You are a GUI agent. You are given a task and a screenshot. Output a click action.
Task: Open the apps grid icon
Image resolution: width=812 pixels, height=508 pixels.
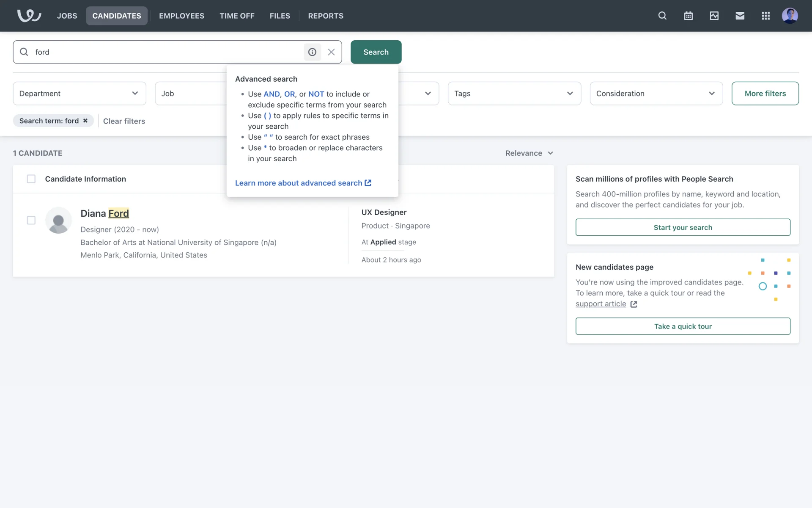[765, 16]
